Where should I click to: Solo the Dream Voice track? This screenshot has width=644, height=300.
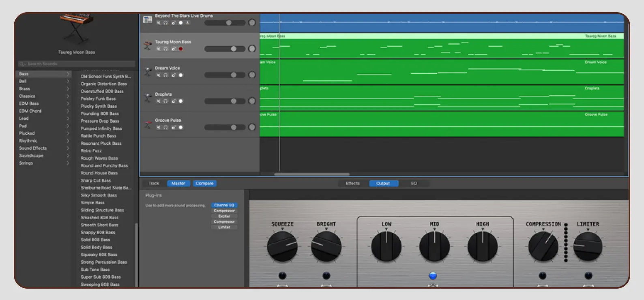[x=165, y=75]
